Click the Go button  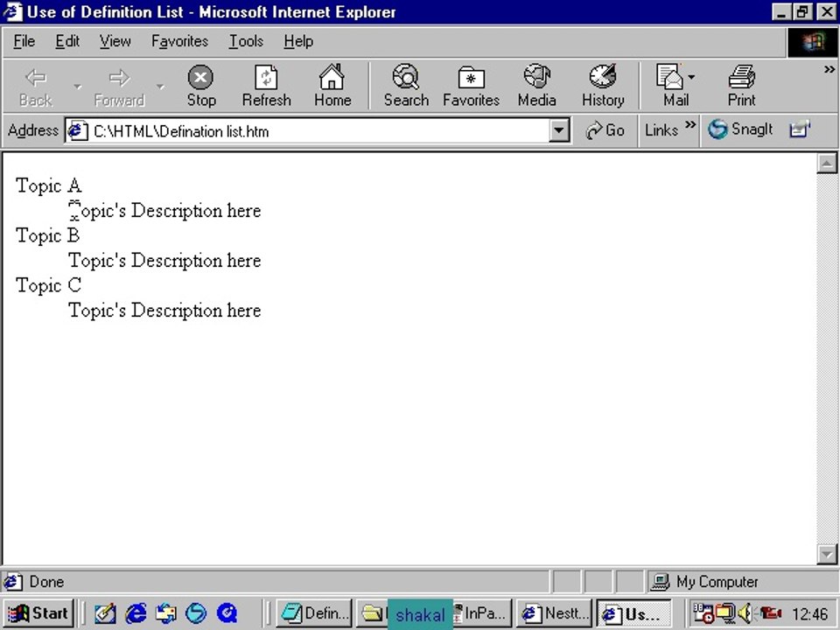[605, 130]
